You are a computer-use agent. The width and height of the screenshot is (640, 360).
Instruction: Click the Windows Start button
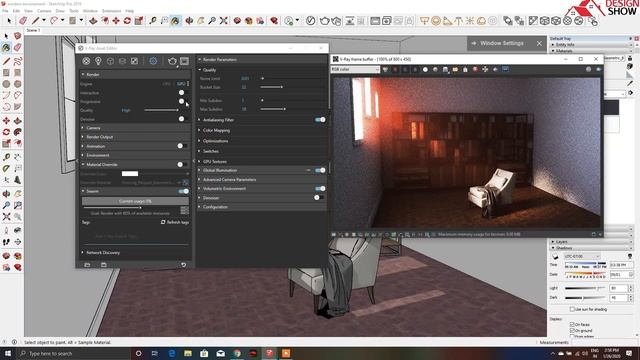(8, 353)
